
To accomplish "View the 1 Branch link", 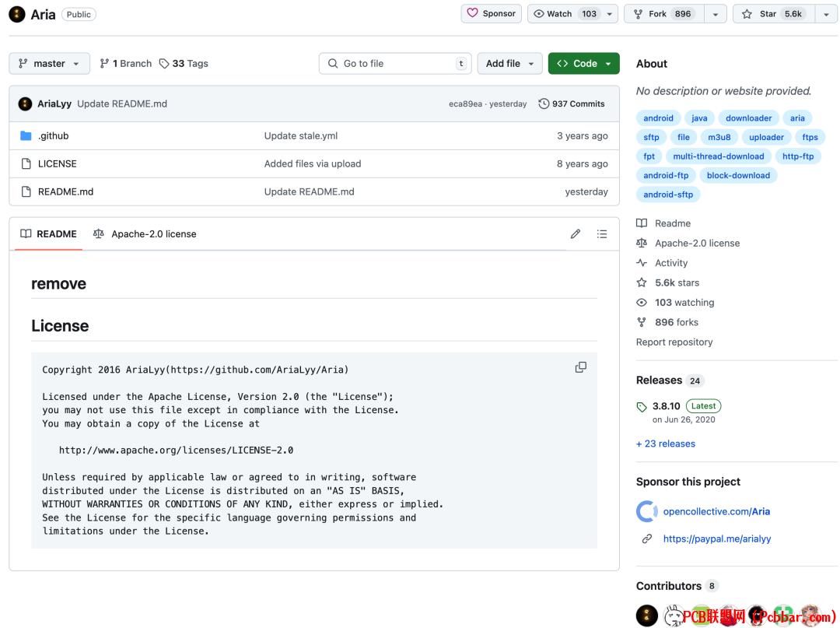I will [x=126, y=63].
